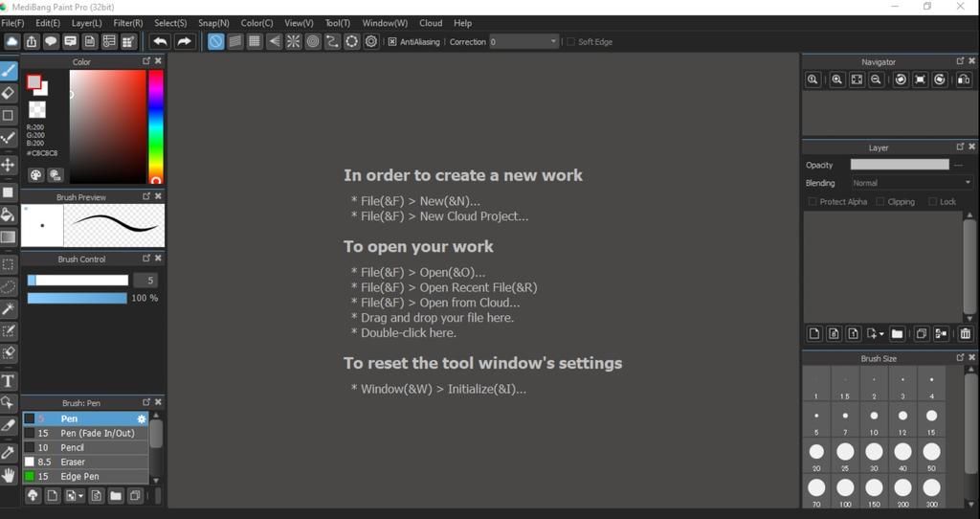Enable crisscross grid snap
Viewport: 980px width, 519px height.
pyautogui.click(x=255, y=42)
